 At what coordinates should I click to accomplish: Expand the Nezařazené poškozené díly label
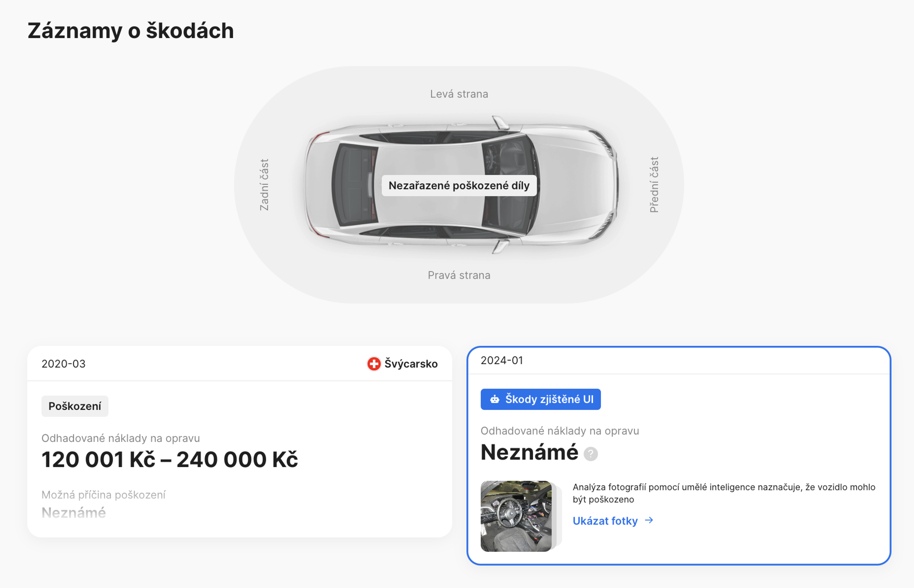[x=459, y=185]
